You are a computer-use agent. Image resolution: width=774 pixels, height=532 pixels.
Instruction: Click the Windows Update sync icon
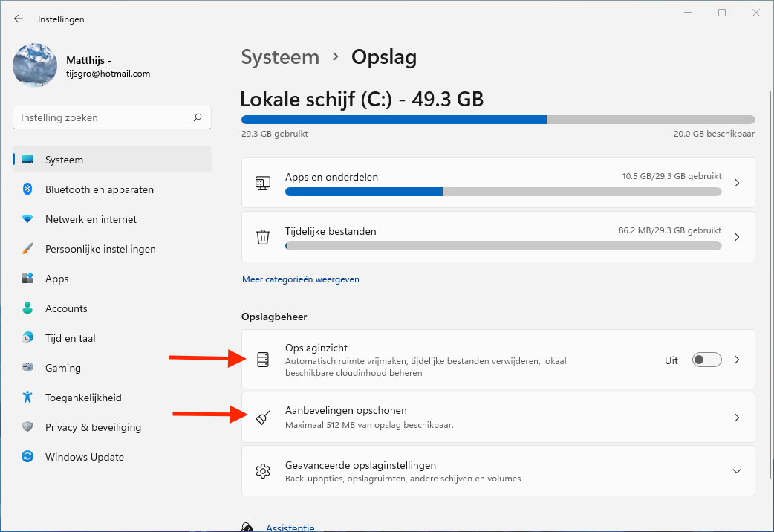(x=27, y=457)
